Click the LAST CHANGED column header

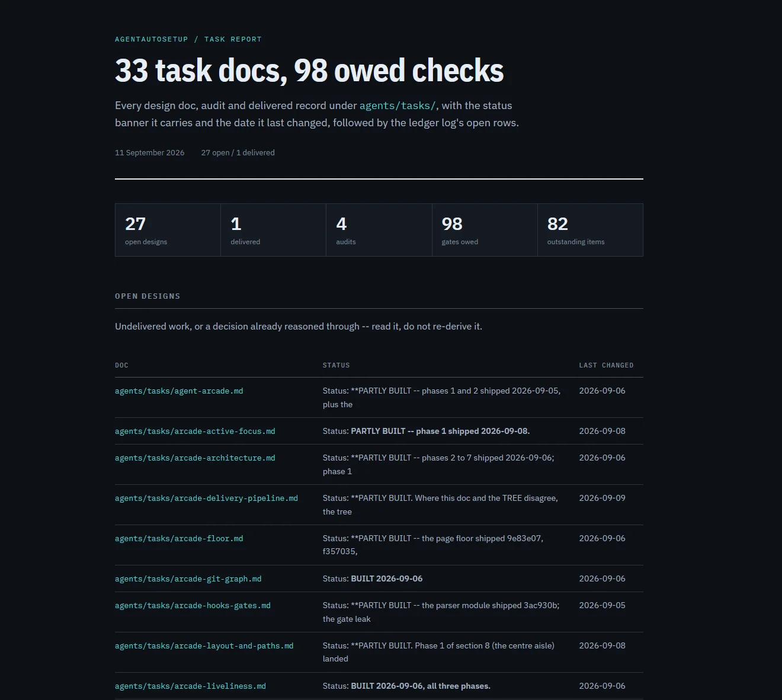pos(606,365)
